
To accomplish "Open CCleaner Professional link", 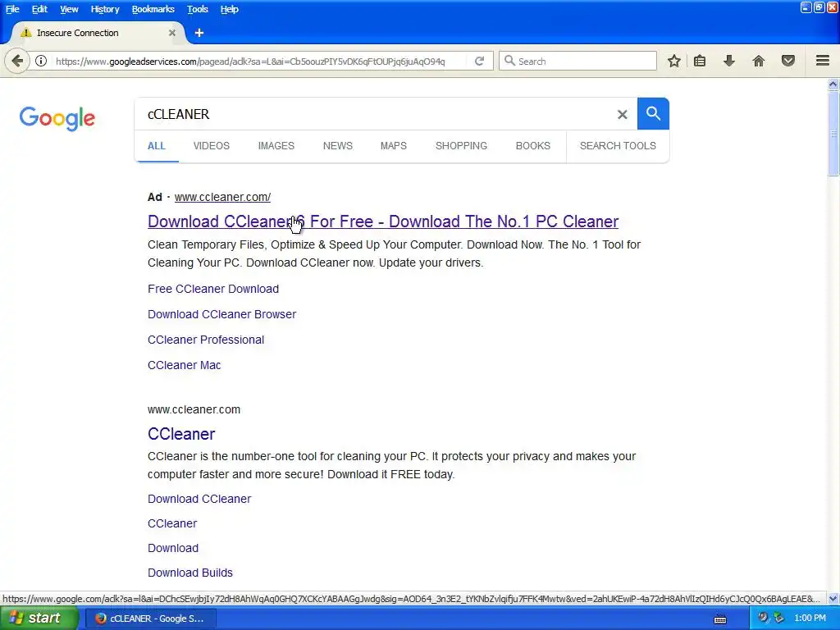I will point(206,340).
